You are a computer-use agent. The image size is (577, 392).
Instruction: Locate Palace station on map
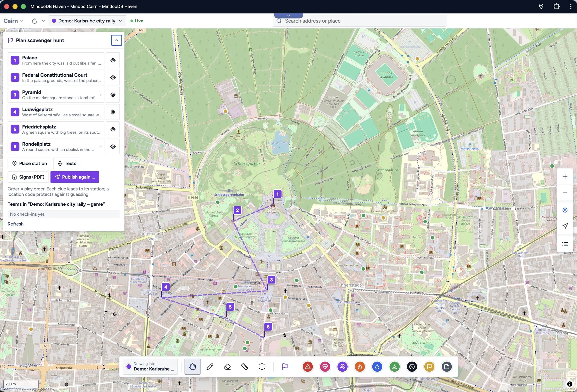coord(113,60)
